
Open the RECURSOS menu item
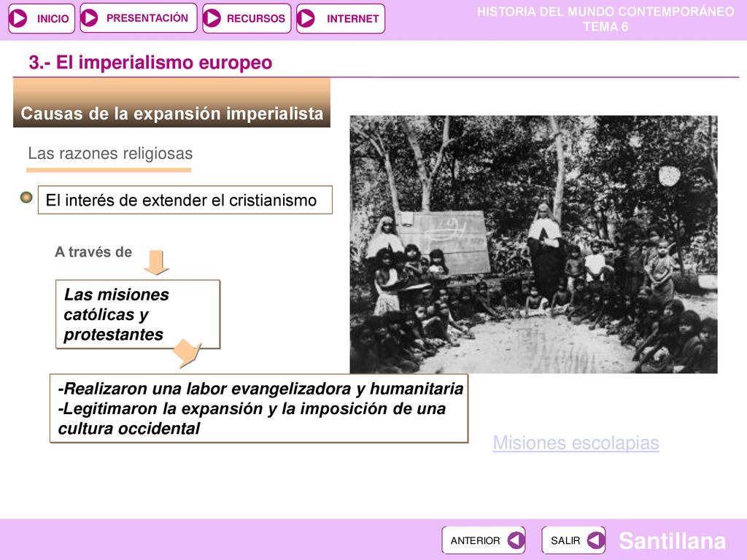tap(247, 18)
